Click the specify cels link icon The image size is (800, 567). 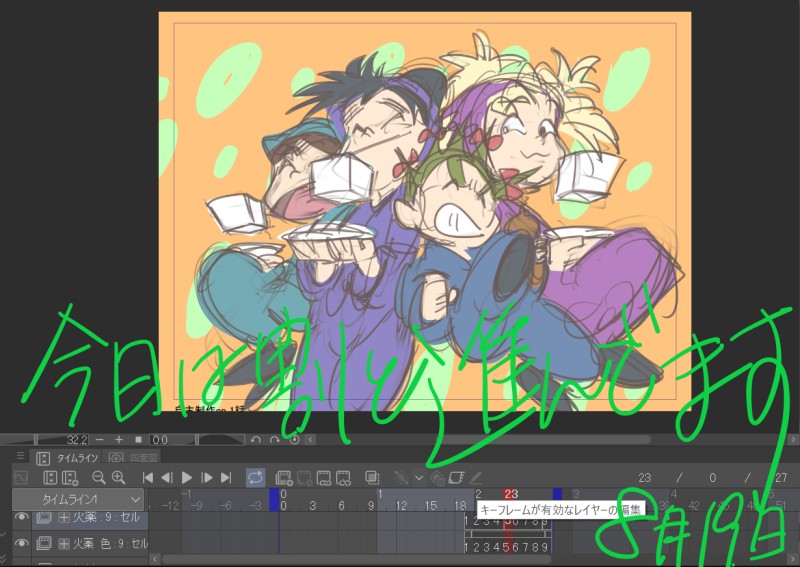pyautogui.click(x=324, y=478)
